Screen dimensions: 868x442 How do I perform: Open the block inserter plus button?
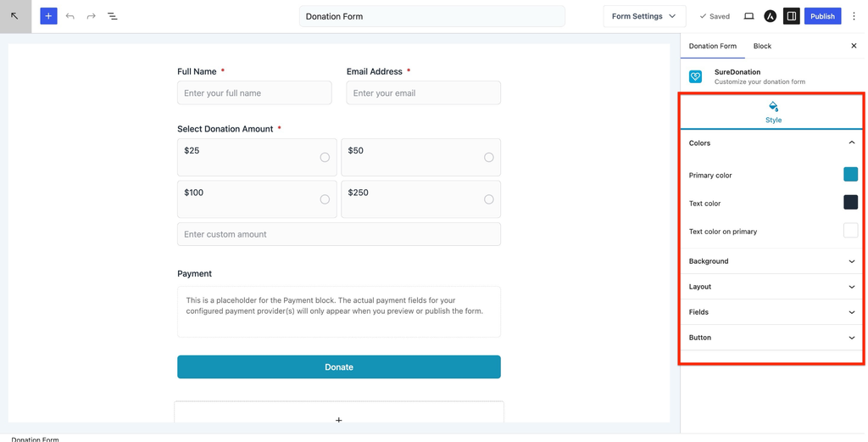point(48,16)
